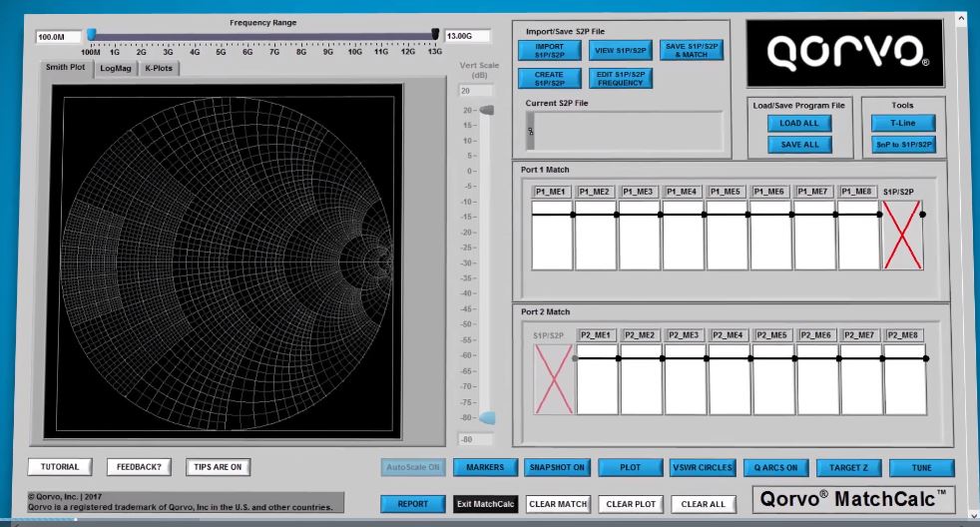The height and width of the screenshot is (527, 980).
Task: Click the VSWR CIRCLES button
Action: point(703,467)
